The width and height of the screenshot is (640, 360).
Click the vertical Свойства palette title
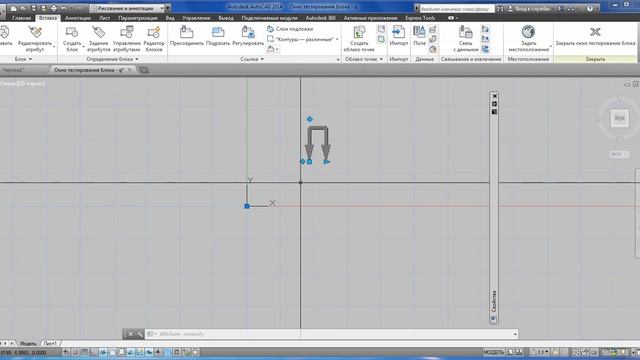(494, 301)
